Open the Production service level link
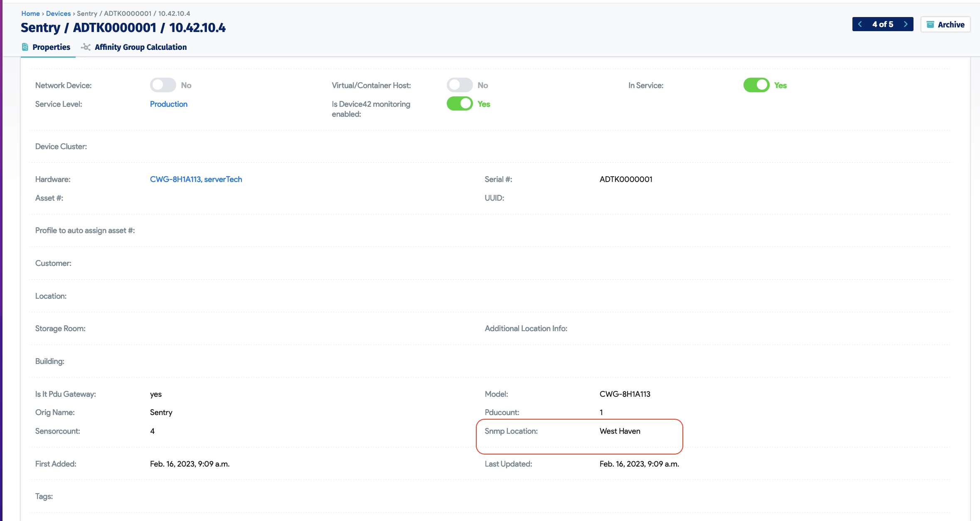This screenshot has height=521, width=980. pos(169,104)
